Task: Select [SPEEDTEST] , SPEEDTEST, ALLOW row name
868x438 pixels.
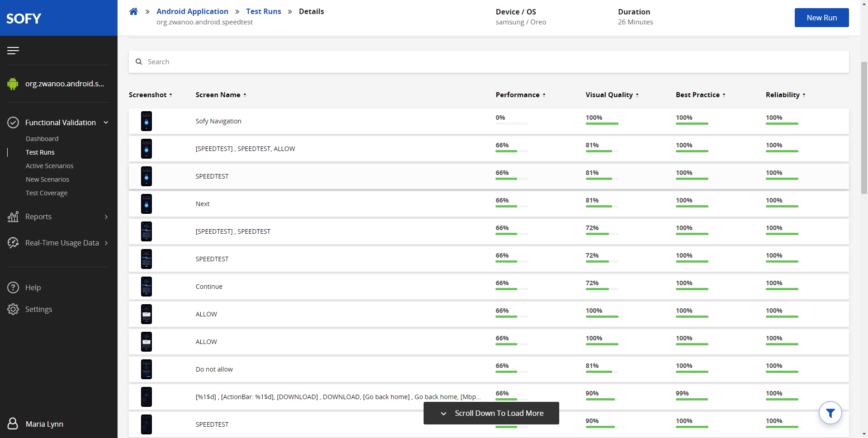Action: [x=245, y=149]
